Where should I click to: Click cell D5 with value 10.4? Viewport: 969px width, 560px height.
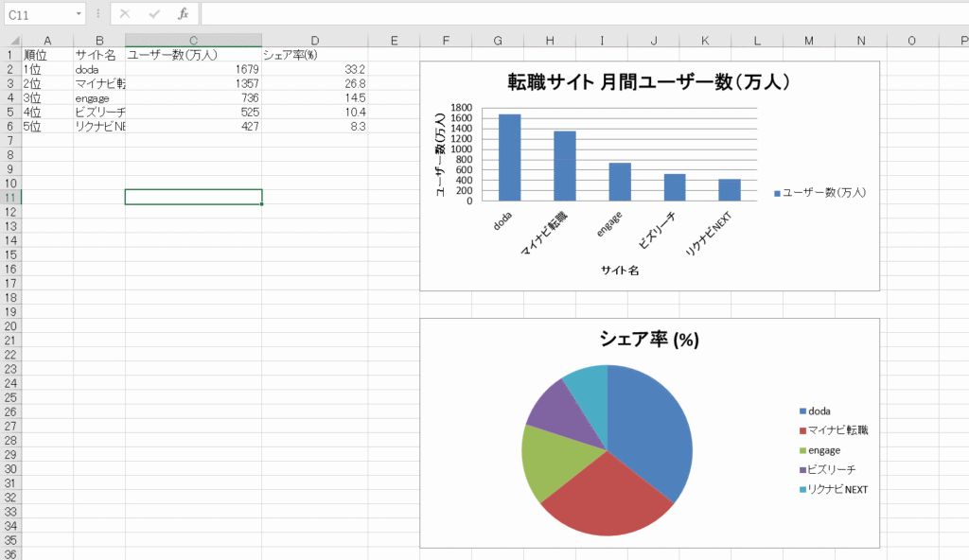[x=314, y=112]
